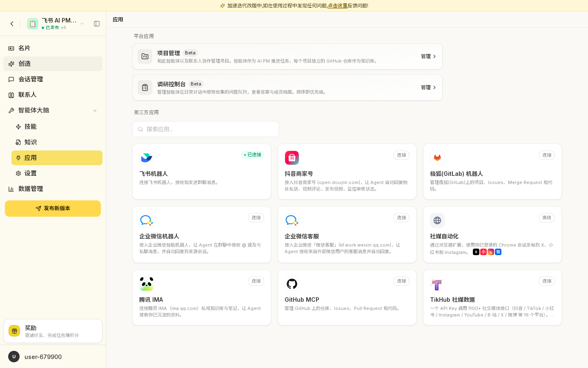This screenshot has width=588, height=368.
Task: Click the 社媒自动化 card title
Action: coord(444,236)
